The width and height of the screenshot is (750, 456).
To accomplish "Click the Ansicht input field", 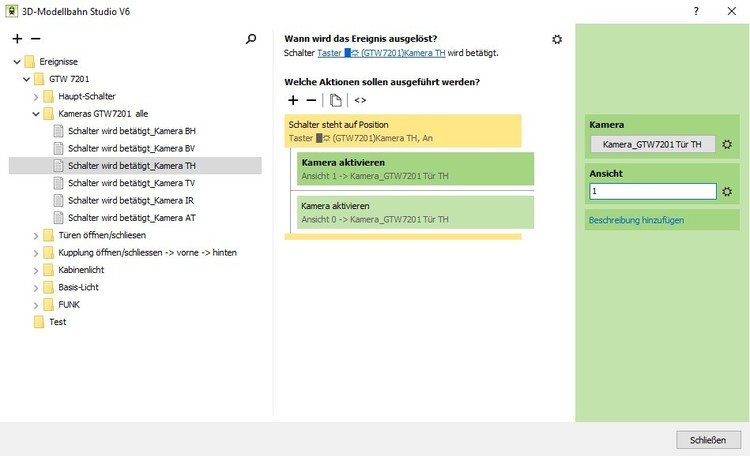I will (x=652, y=192).
